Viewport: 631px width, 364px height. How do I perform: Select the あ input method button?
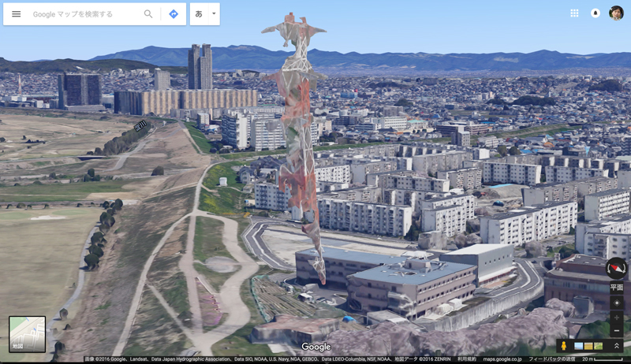pyautogui.click(x=199, y=14)
